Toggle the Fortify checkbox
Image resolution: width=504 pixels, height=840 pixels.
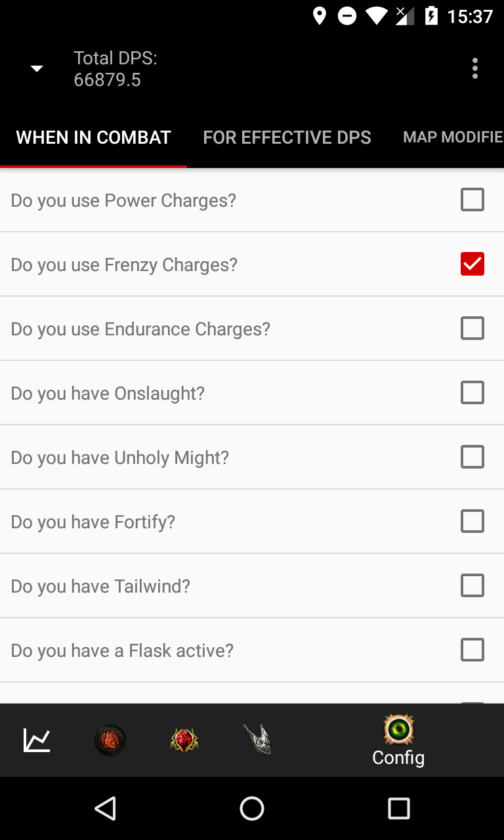[x=472, y=521]
